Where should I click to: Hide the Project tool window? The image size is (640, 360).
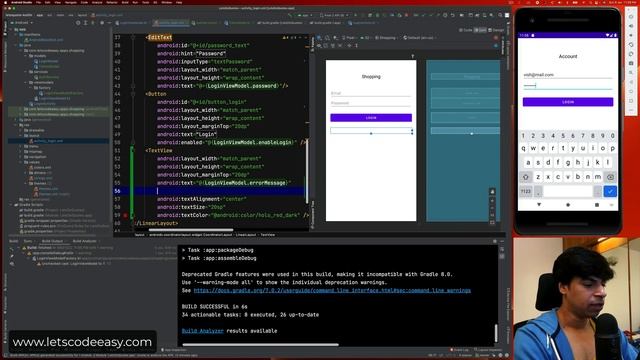click(x=109, y=23)
